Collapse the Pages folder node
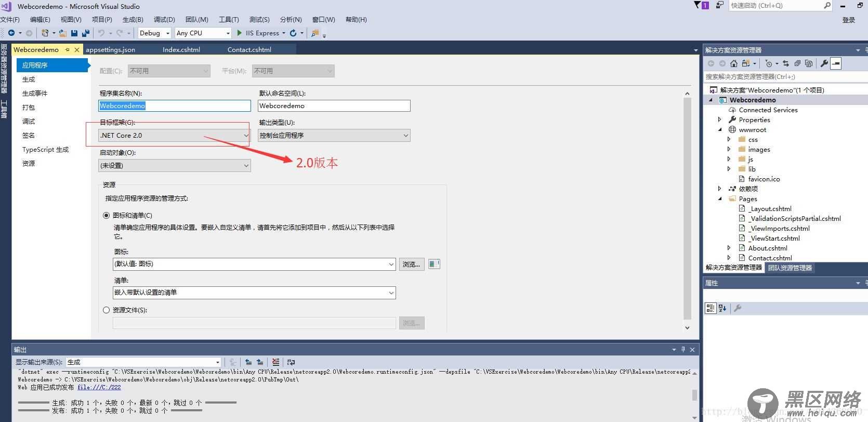Image resolution: width=868 pixels, height=422 pixels. pyautogui.click(x=720, y=199)
